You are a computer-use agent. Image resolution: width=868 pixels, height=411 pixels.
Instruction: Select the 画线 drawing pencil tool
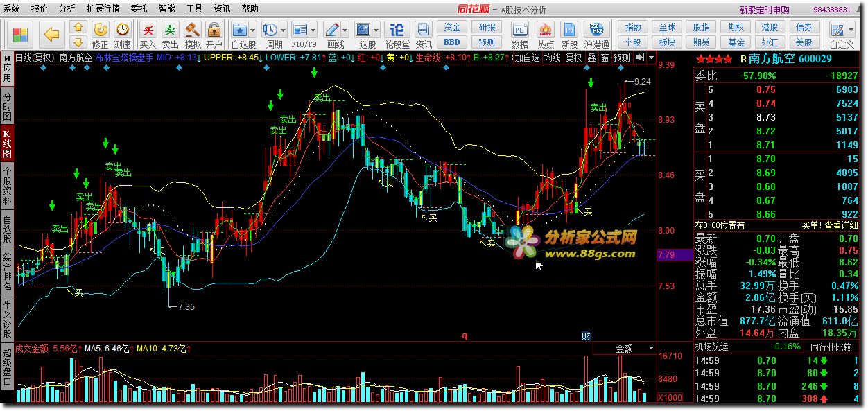coord(332,30)
